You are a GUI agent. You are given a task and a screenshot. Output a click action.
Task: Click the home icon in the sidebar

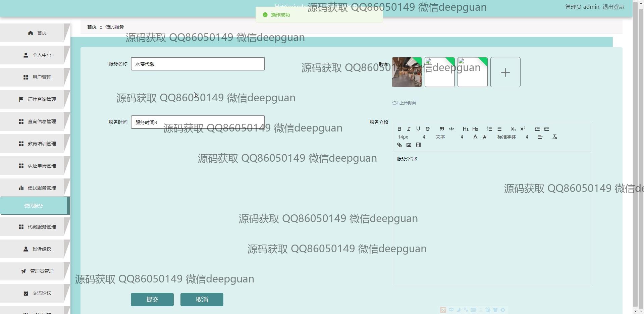tap(31, 33)
